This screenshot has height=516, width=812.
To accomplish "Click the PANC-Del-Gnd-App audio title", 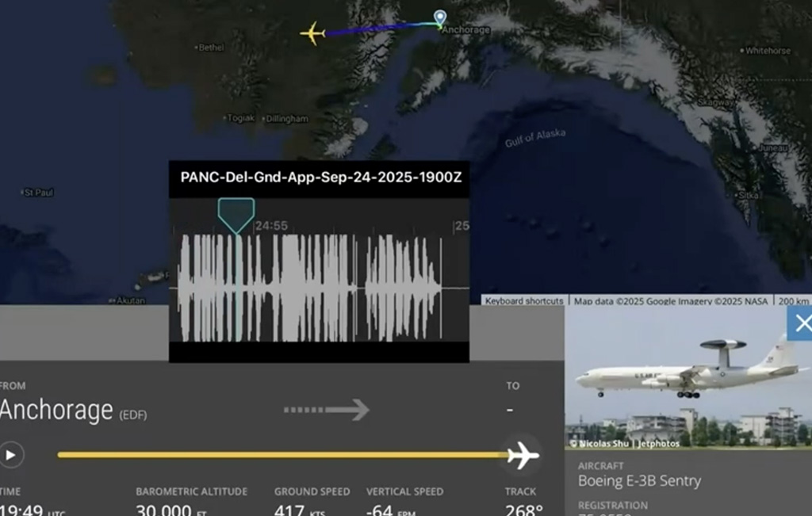I will [320, 178].
